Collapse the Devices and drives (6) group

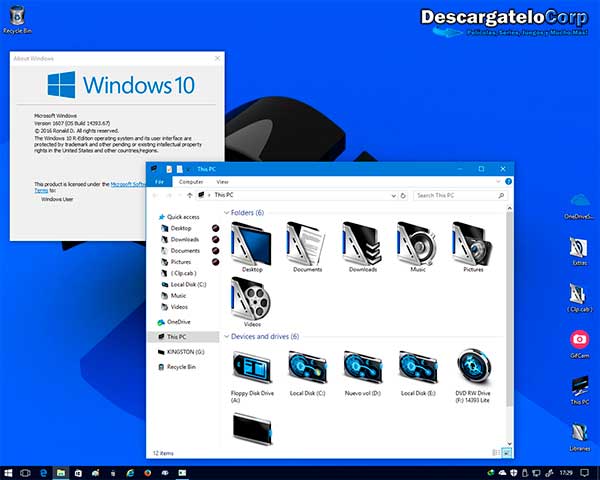point(227,336)
